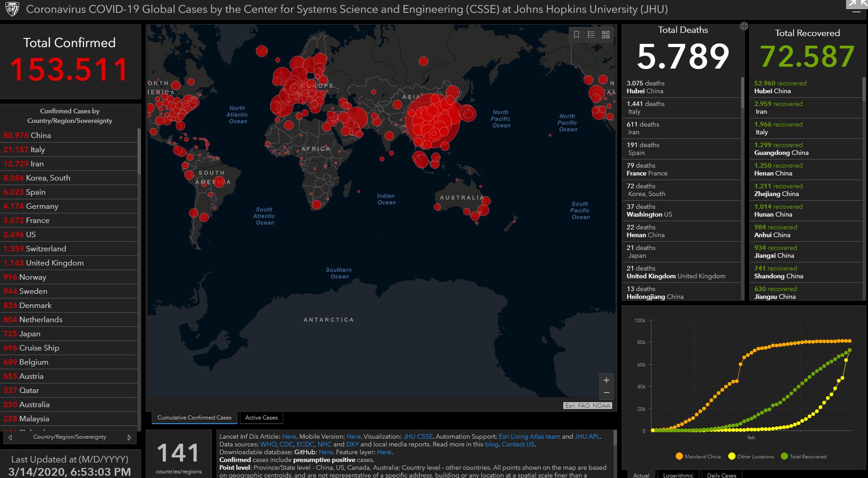Click the Esri, FAO, NOAA attribution
This screenshot has height=478, width=868.
[x=587, y=405]
